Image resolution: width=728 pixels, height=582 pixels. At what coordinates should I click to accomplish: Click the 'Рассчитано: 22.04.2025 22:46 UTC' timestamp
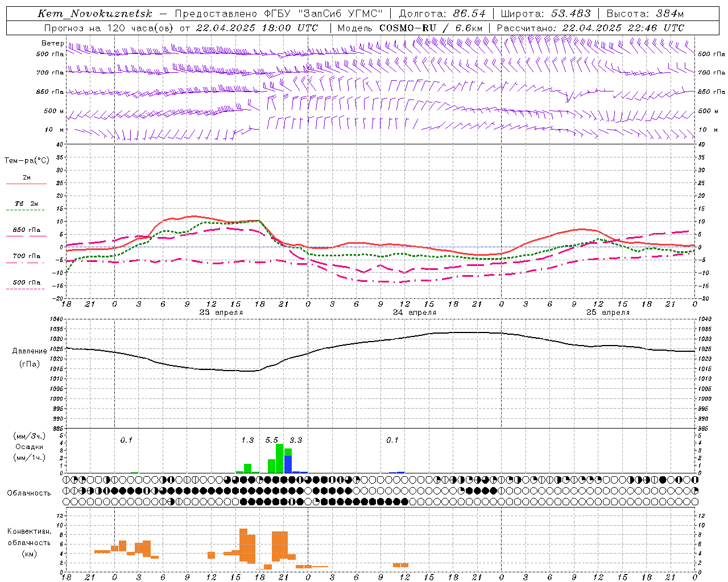[x=590, y=28]
